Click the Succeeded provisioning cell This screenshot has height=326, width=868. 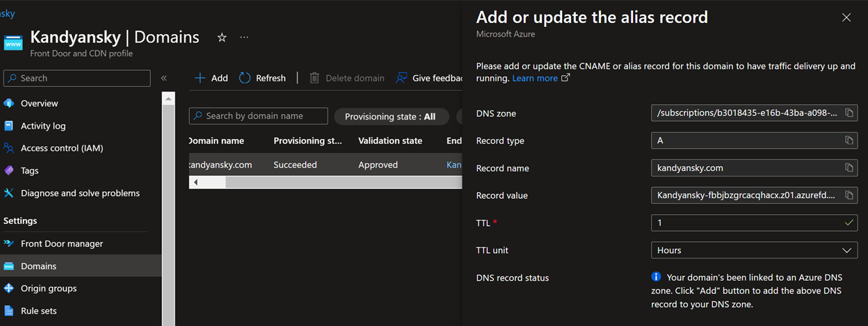tap(295, 165)
